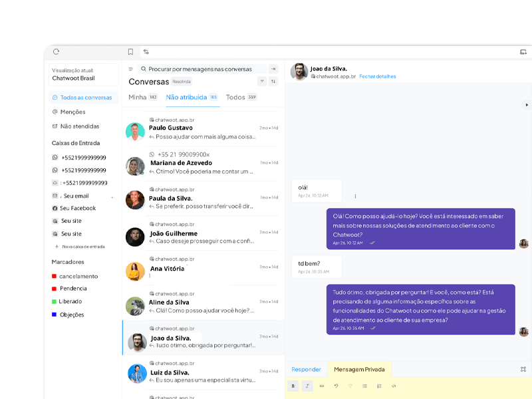Click the Fechar detalhes link

(x=377, y=76)
